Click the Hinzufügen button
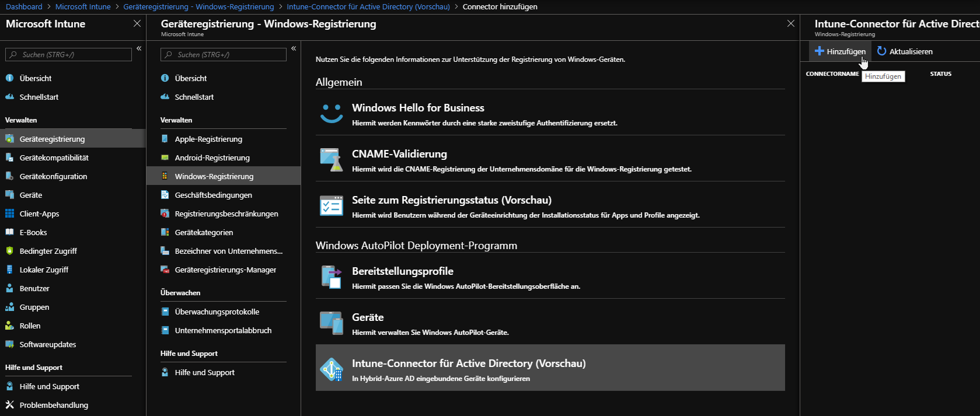The height and width of the screenshot is (416, 980). 840,51
